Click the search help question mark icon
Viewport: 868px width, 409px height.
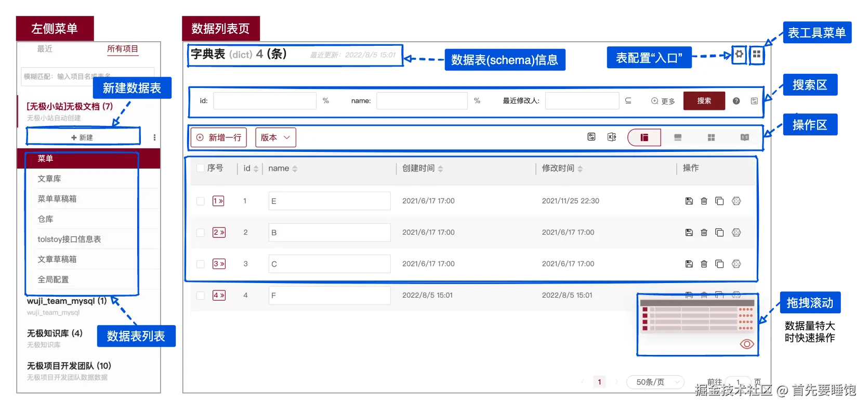click(x=736, y=101)
